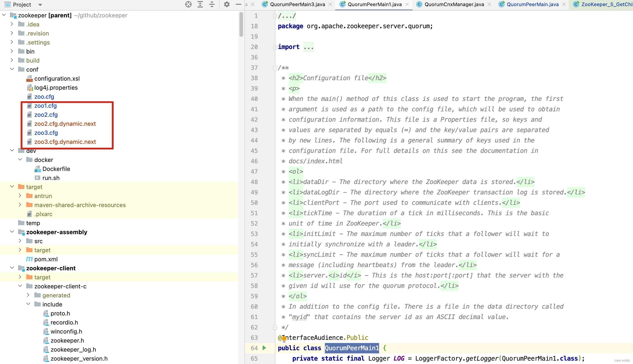This screenshot has width=633, height=364.
Task: Expand the build folder
Action: click(x=12, y=60)
